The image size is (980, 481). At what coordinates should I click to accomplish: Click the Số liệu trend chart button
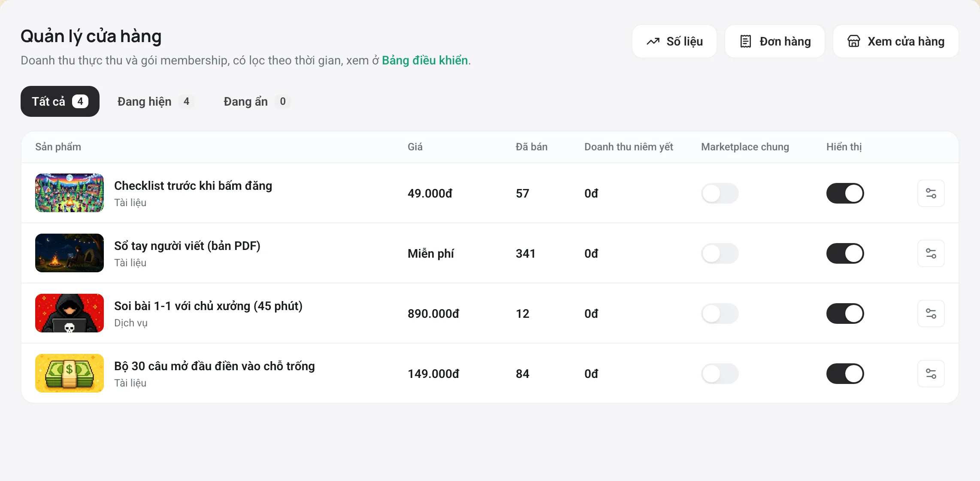(x=674, y=41)
